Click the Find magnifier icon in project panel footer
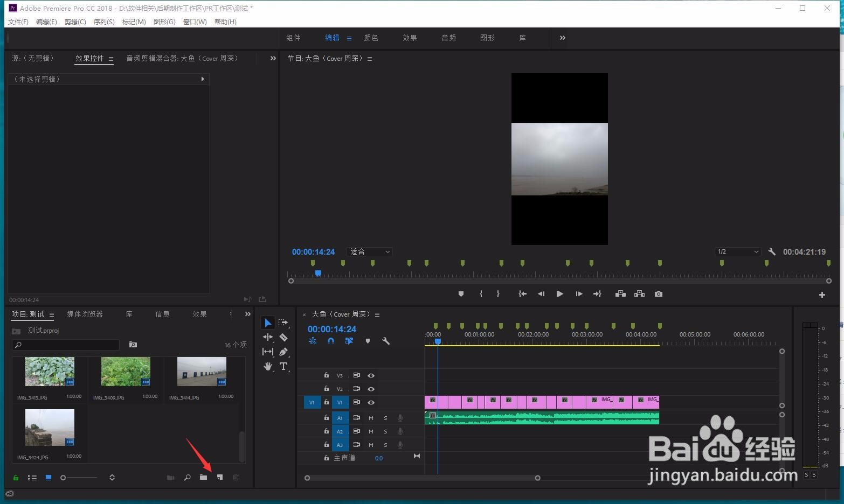 pos(187,477)
